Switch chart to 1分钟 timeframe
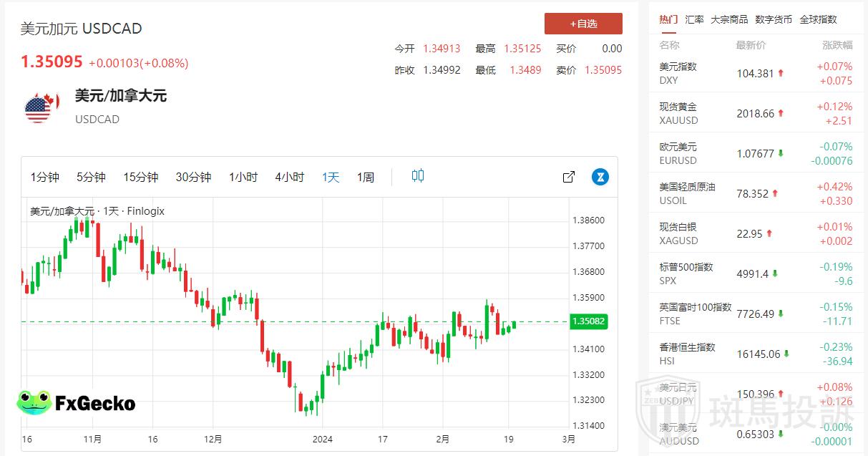 click(44, 177)
